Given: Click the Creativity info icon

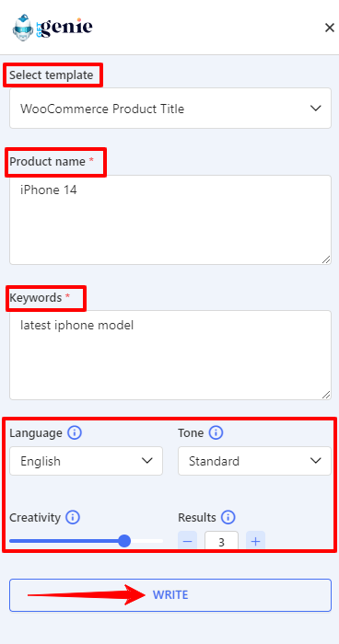Looking at the screenshot, I should pos(73,517).
